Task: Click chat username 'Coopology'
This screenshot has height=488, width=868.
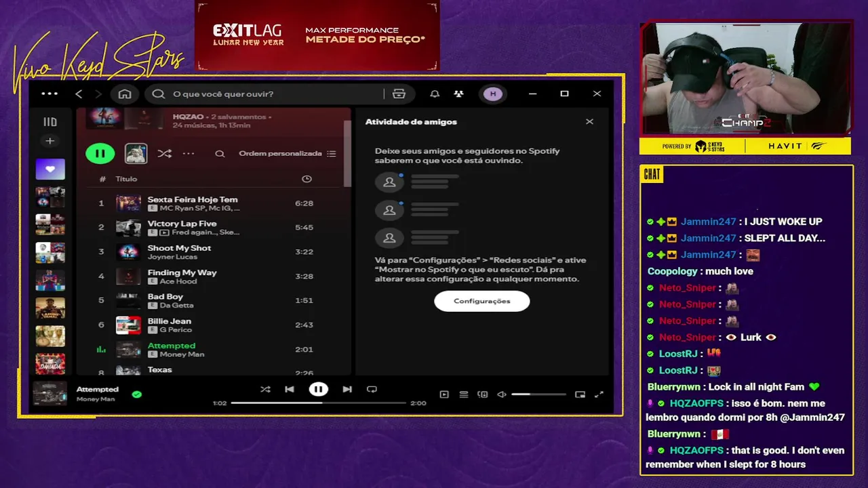Action: click(x=672, y=271)
